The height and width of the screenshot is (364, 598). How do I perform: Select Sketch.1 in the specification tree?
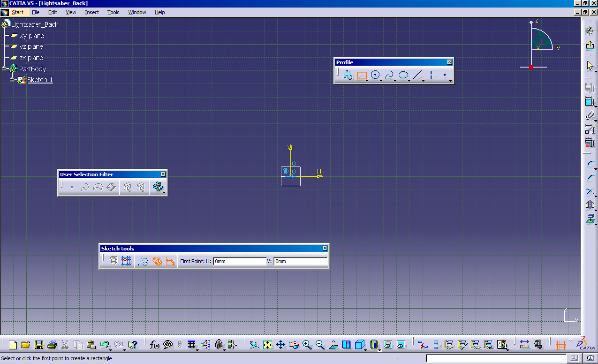coord(40,80)
